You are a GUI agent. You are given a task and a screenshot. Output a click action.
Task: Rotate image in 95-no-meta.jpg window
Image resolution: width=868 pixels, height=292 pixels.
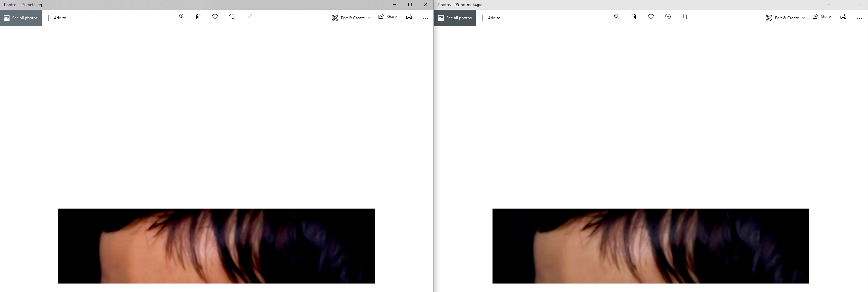pos(668,17)
